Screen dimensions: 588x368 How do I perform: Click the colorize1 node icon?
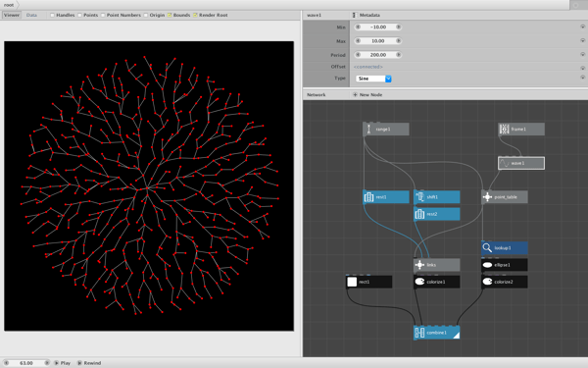pos(419,282)
